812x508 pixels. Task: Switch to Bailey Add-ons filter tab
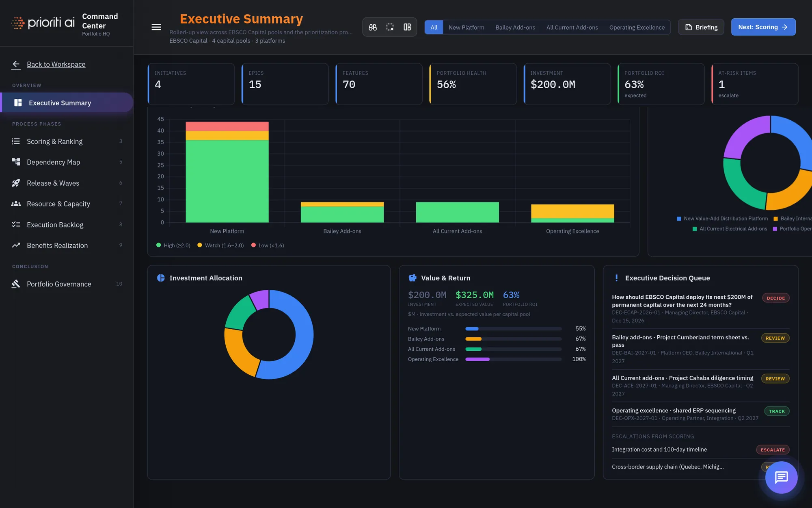[515, 27]
